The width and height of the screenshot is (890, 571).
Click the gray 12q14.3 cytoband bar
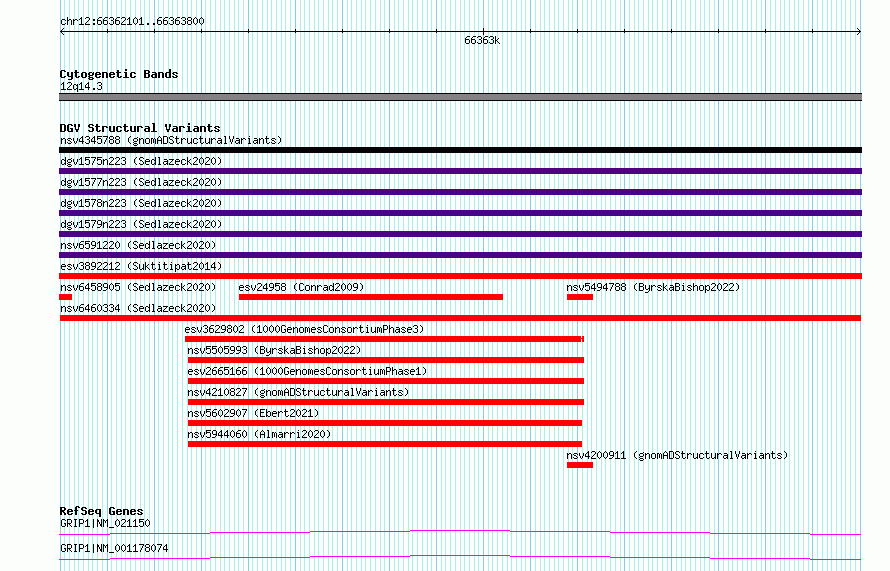(x=460, y=97)
